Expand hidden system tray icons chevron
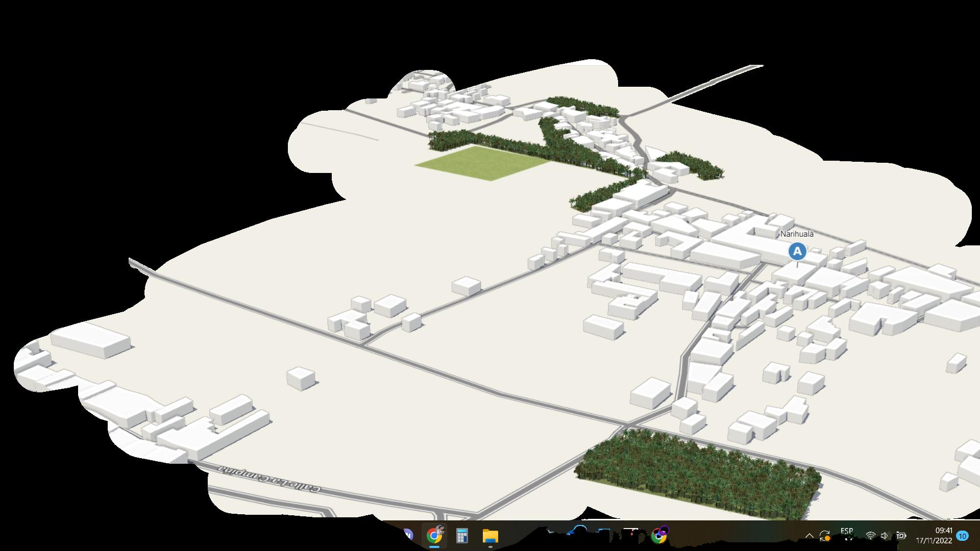Image resolution: width=980 pixels, height=551 pixels. click(x=809, y=536)
